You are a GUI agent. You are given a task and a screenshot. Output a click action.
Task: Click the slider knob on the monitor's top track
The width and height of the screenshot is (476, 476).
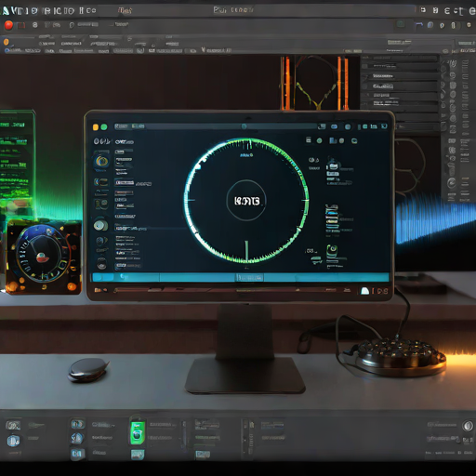pos(244,126)
